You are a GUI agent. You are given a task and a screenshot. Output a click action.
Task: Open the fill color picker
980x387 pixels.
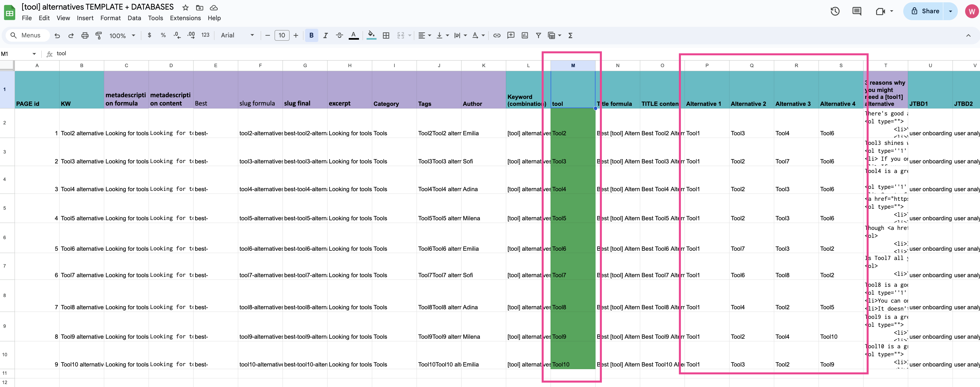371,35
